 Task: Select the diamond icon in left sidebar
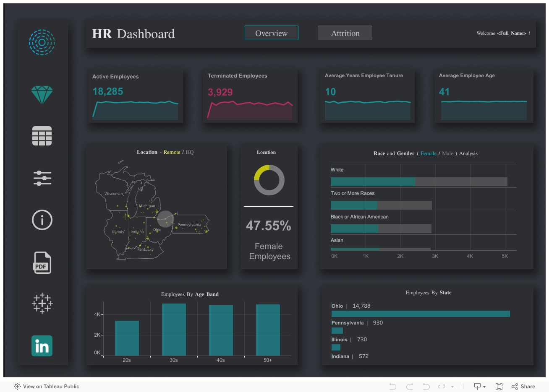[42, 94]
